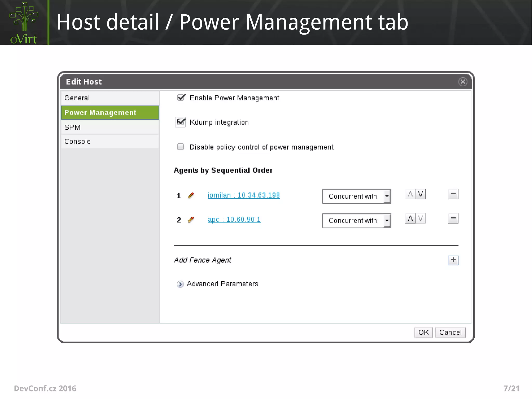Viewport: 532px width, 399px height.
Task: Switch to the General tab
Action: point(110,98)
